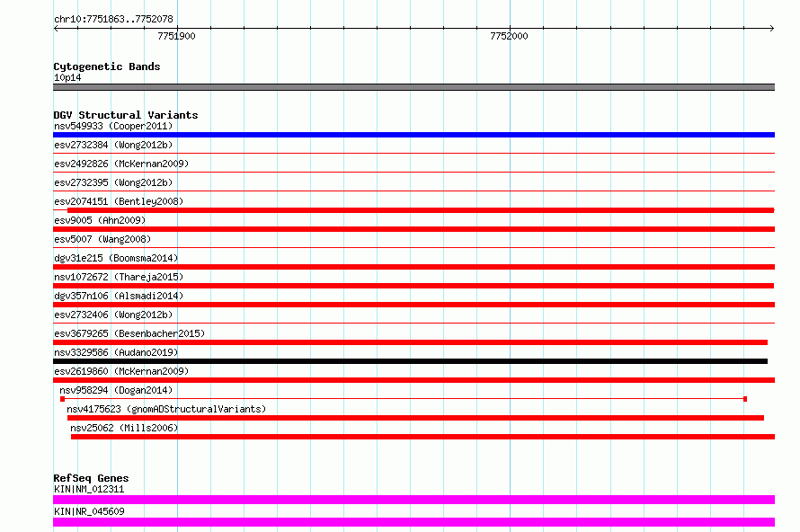Click the KIN|NM_012311 RefSeq gene label
Screen dimensions: 800x532
(x=89, y=489)
